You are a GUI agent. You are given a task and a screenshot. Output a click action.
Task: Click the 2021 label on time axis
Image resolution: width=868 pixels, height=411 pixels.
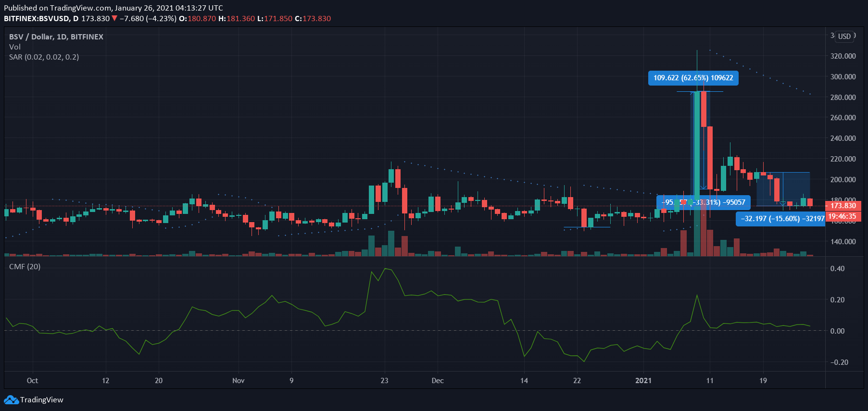(x=643, y=380)
